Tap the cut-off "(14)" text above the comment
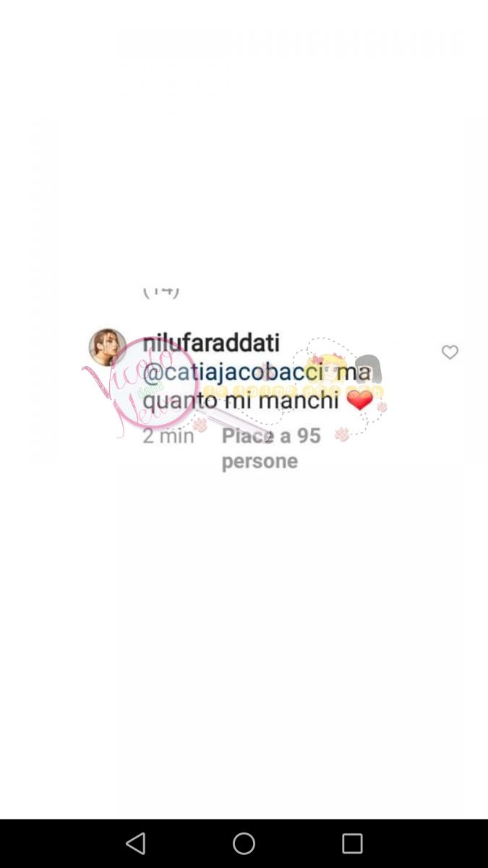 tap(160, 292)
